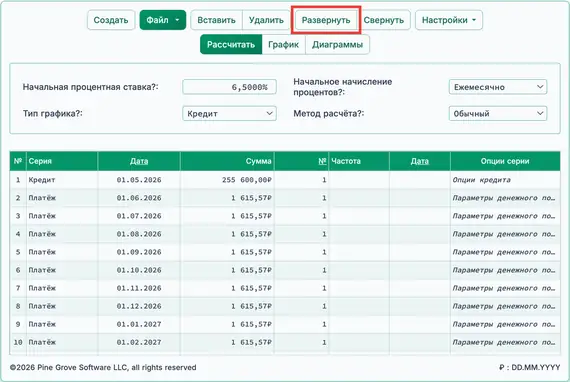Click date 01.10.2026 in row 6
This screenshot has width=570, height=382.
pyautogui.click(x=139, y=270)
